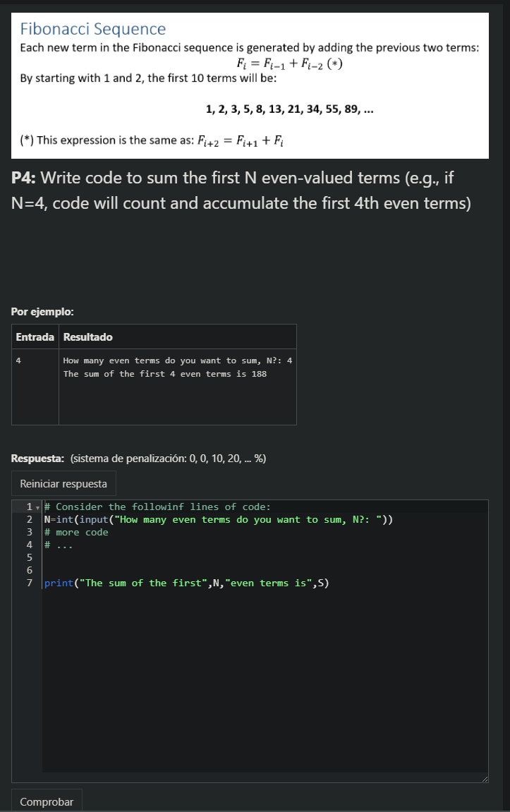Collapse the fold arrow on code line 1
Viewport: 510px width, 812px height.
click(38, 507)
